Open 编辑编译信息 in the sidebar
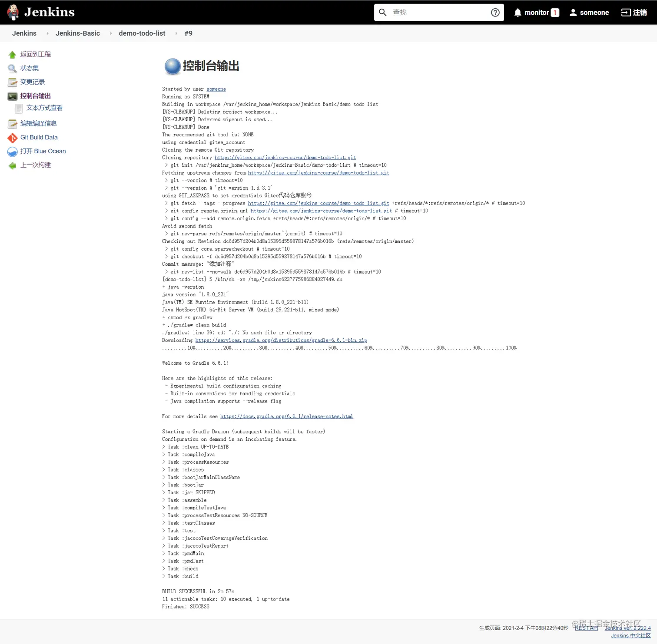 [x=39, y=123]
